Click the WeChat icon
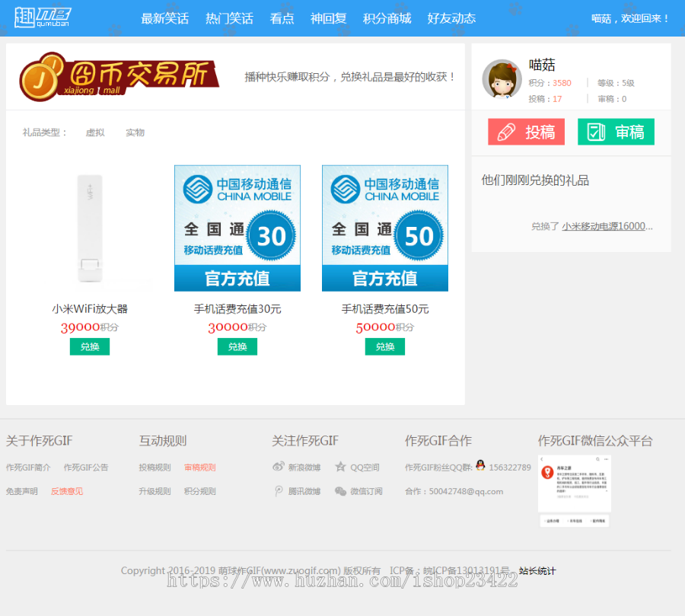This screenshot has width=685, height=616. click(x=340, y=491)
